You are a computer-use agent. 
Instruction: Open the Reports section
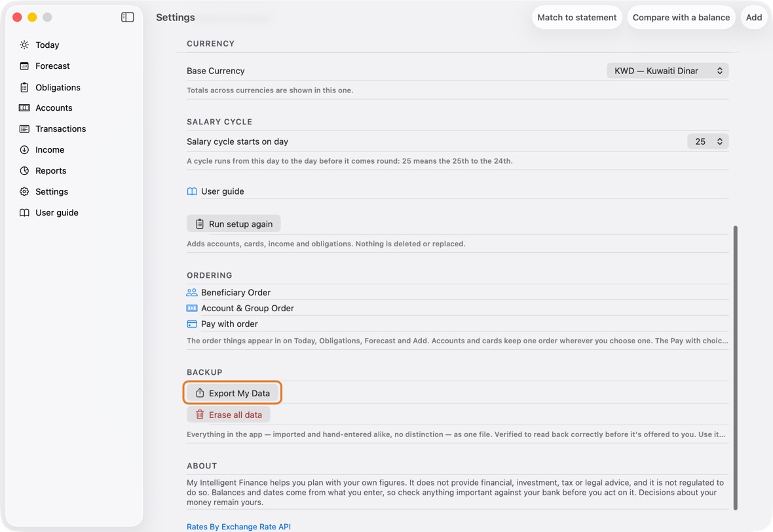click(51, 170)
